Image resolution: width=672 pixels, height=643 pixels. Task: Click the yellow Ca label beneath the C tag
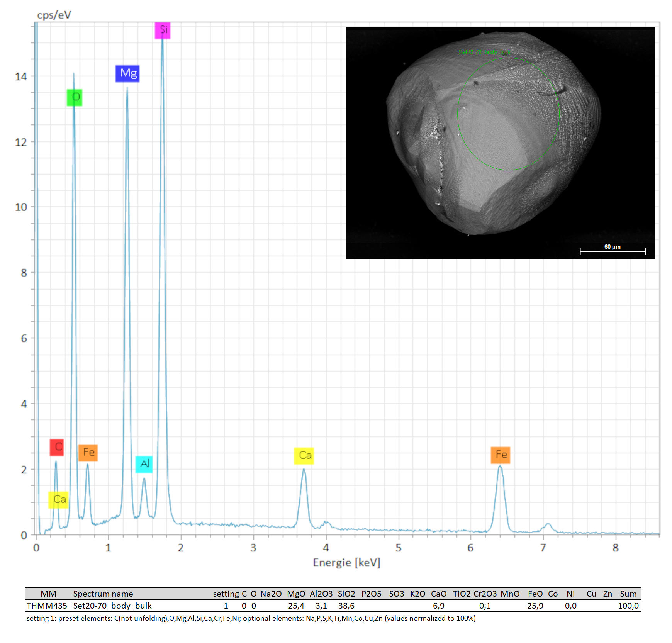58,500
